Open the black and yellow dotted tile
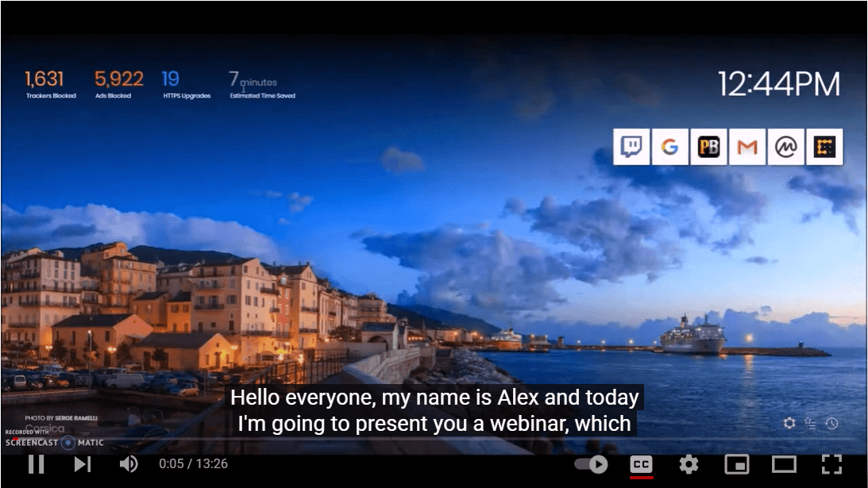The width and height of the screenshot is (868, 488). [x=824, y=147]
